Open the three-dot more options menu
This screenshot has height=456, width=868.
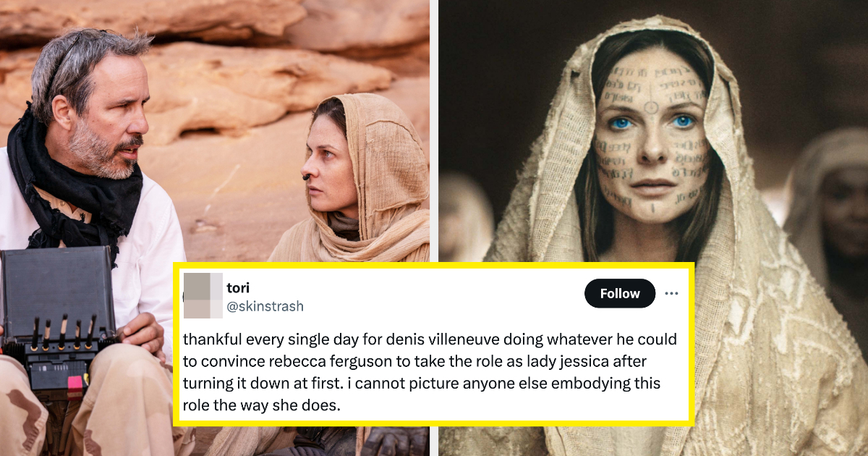671,293
